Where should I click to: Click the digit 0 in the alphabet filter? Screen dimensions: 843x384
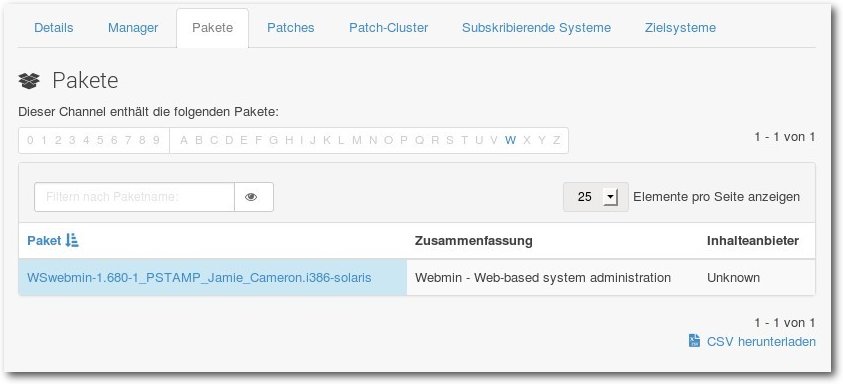point(30,140)
